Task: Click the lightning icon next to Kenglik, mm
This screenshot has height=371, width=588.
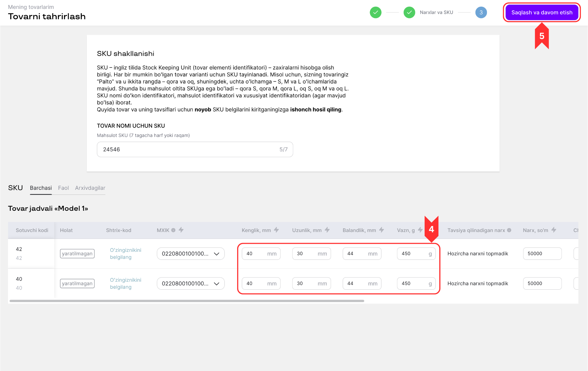Action: 276,230
